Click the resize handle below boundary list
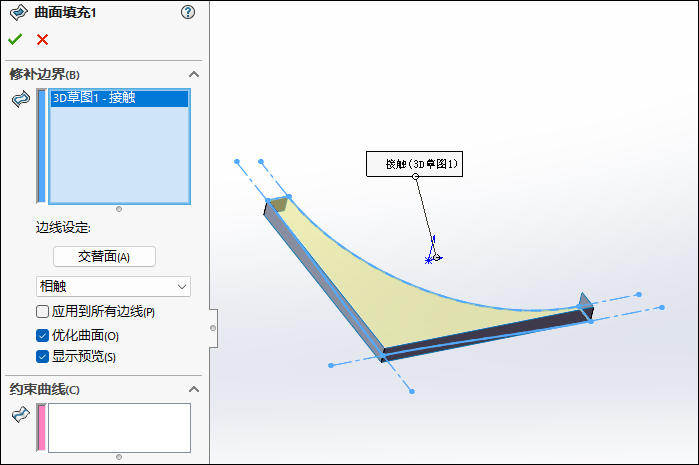 [119, 209]
